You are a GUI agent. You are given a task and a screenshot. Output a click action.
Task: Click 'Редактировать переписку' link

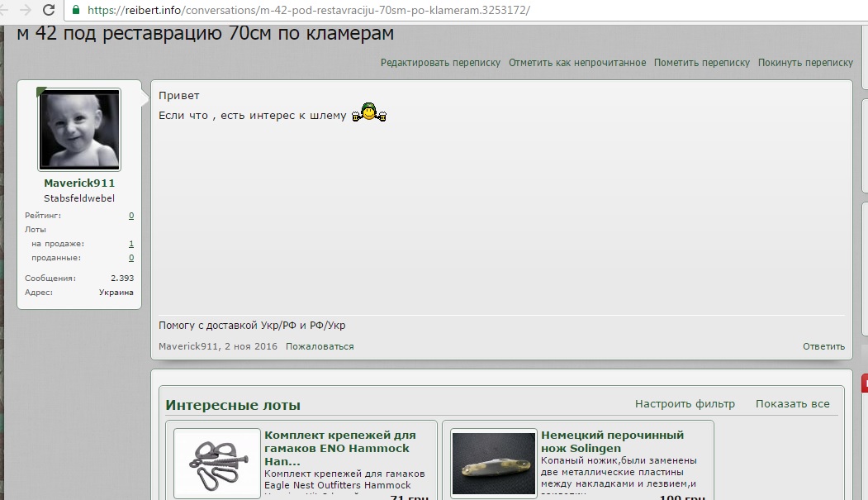[x=440, y=63]
